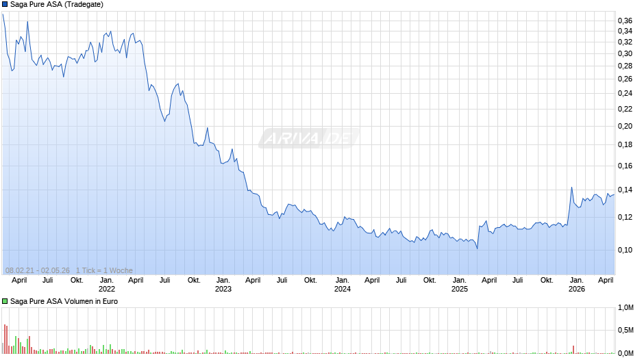Image resolution: width=644 pixels, height=360 pixels.
Task: Click the 0,20 price axis label
Action: point(625,126)
